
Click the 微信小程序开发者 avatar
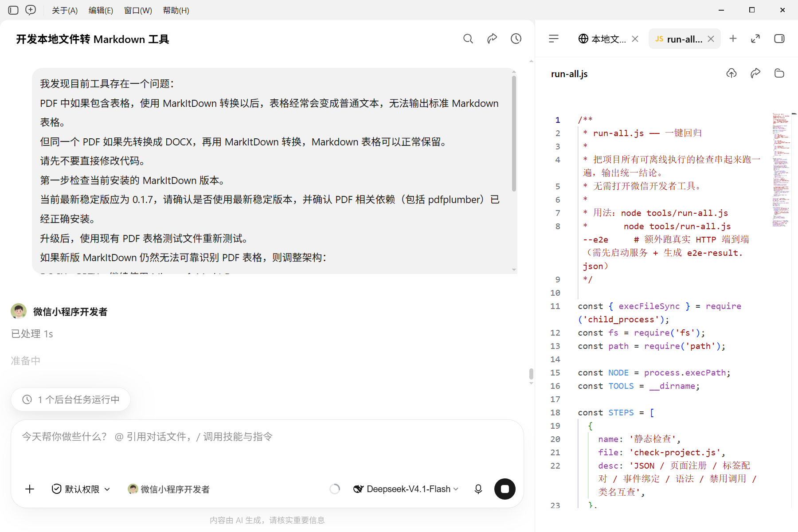(x=19, y=312)
